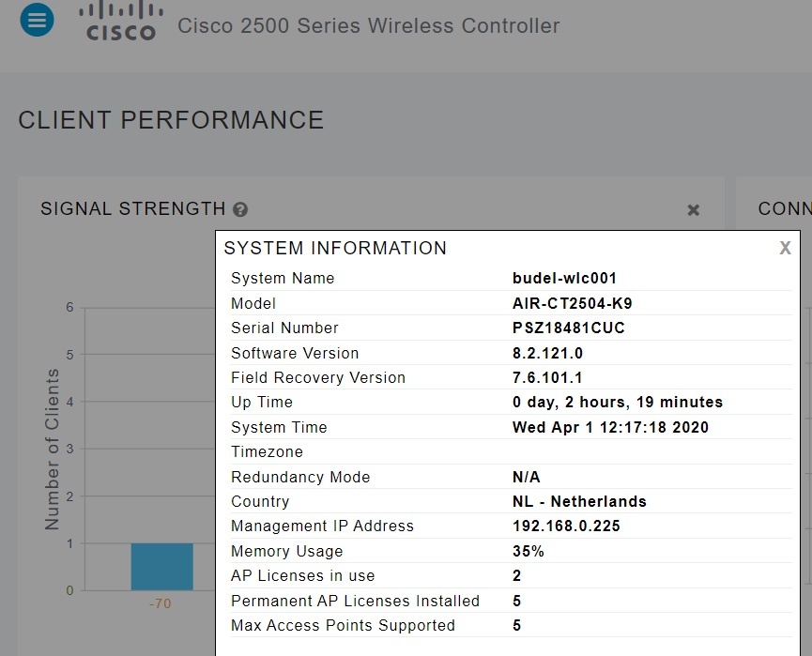This screenshot has width=812, height=656.
Task: Click the Cisco 2500 Series Wireless Controller title
Action: pos(368,26)
